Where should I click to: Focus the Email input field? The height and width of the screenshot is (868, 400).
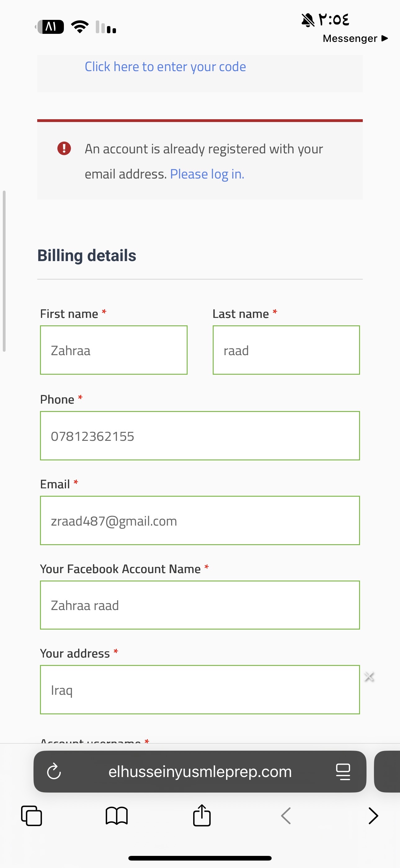[x=200, y=521]
